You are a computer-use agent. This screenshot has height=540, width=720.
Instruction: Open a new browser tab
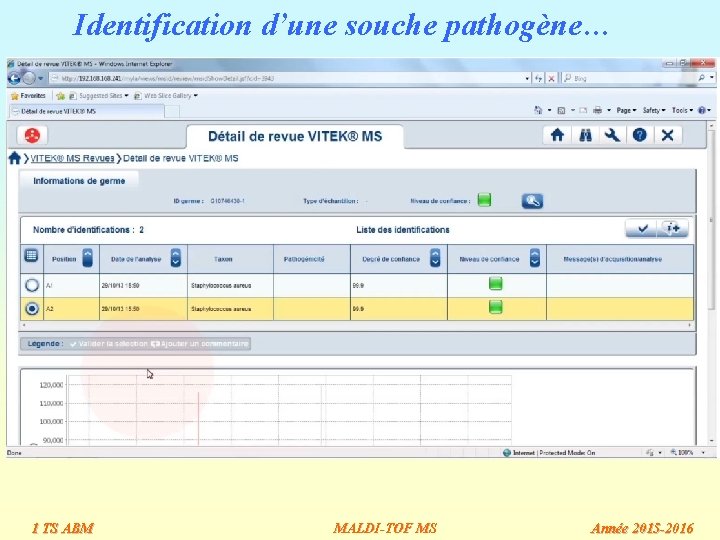pos(172,111)
